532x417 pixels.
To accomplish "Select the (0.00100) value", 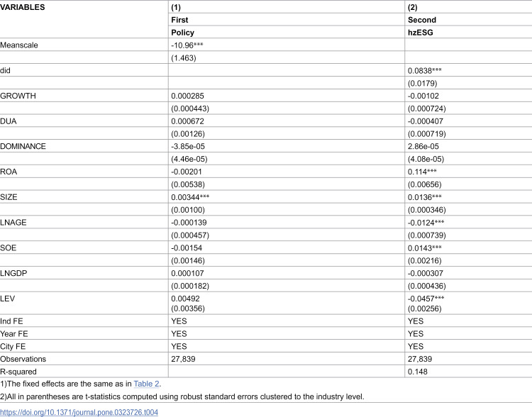I will point(188,210).
